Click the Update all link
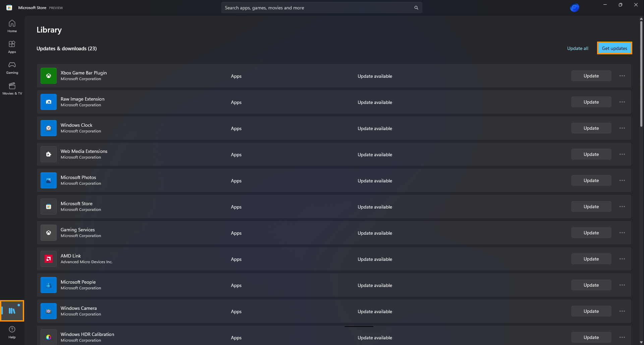 tap(578, 48)
